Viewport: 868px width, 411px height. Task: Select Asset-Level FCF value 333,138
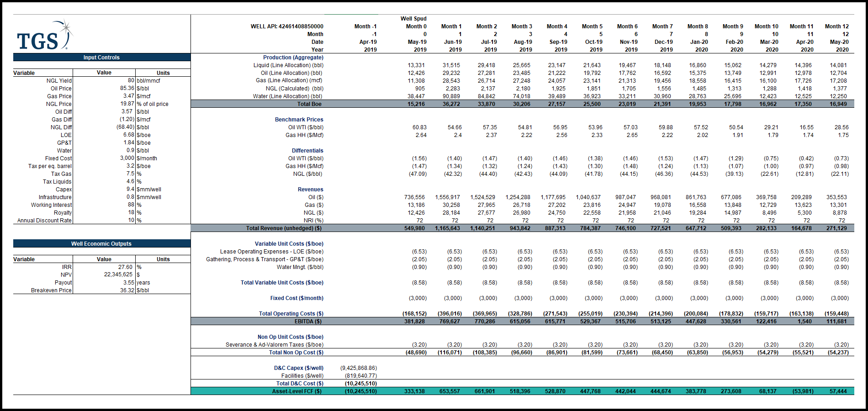pos(414,391)
